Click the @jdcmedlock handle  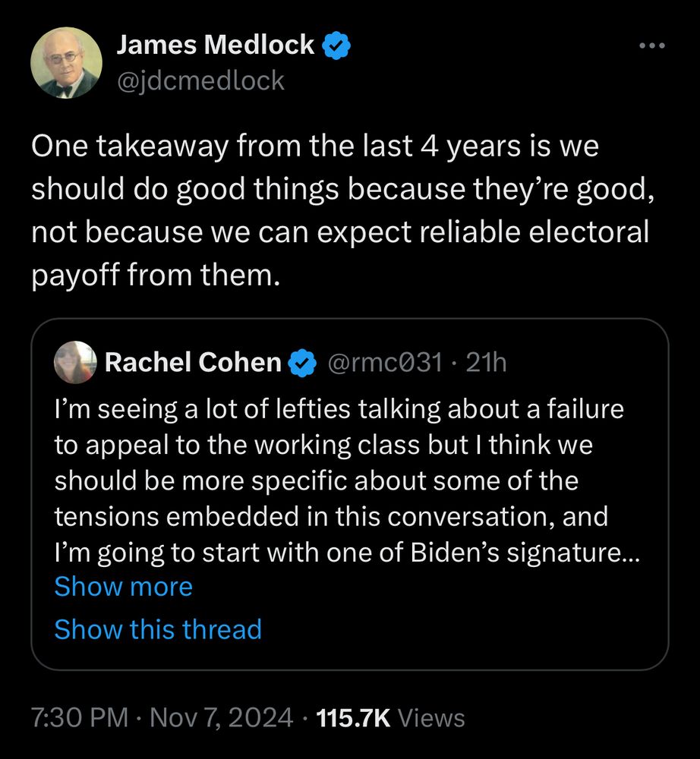click(200, 80)
